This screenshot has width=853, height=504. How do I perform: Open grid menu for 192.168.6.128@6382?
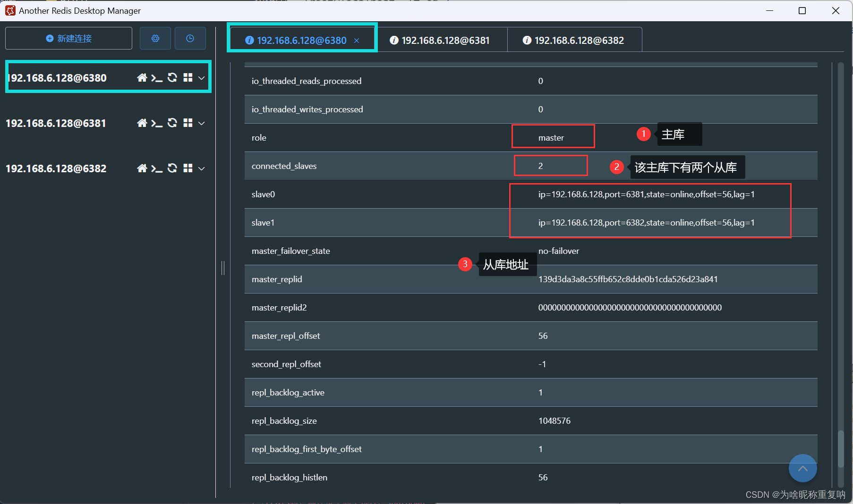pos(188,168)
